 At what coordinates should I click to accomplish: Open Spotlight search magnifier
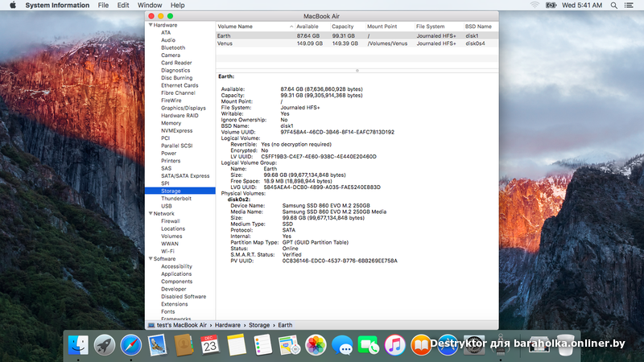pyautogui.click(x=613, y=5)
